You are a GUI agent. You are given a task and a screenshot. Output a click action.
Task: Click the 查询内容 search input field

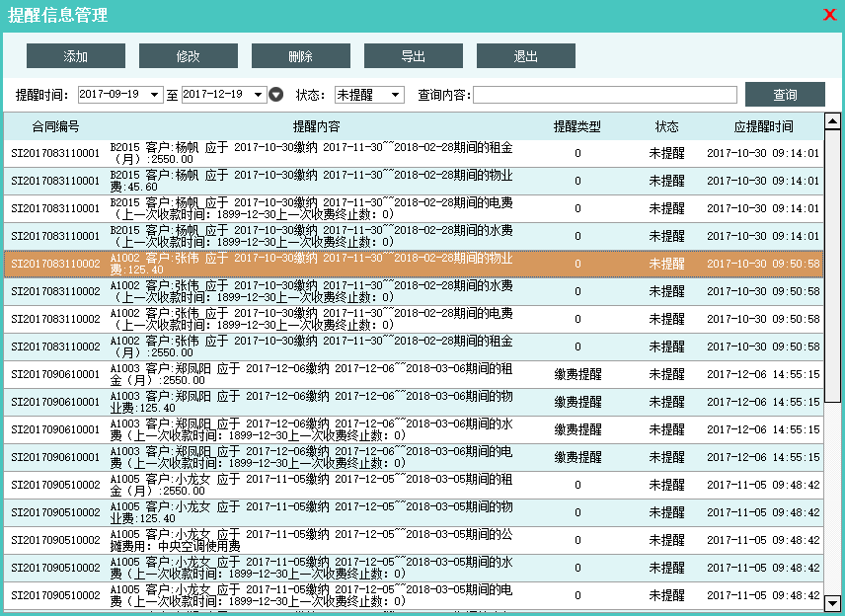click(x=604, y=95)
